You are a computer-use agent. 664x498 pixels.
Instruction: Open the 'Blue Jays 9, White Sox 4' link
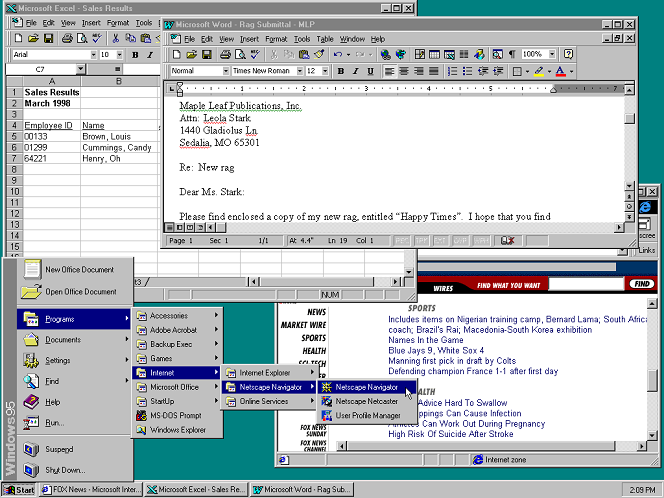point(436,350)
